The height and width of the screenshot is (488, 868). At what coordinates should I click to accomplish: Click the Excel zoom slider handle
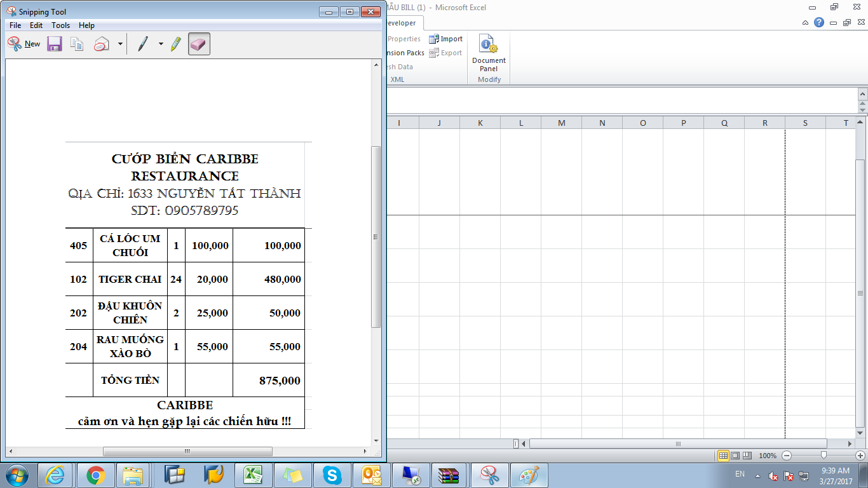pyautogui.click(x=824, y=456)
